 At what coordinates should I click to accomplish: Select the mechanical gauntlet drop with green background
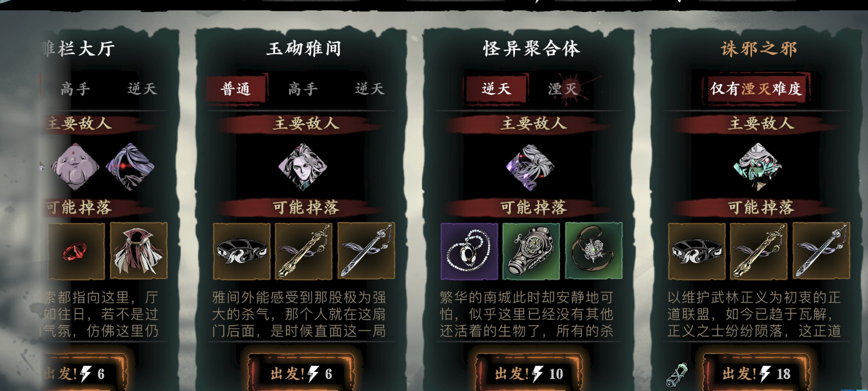[531, 251]
